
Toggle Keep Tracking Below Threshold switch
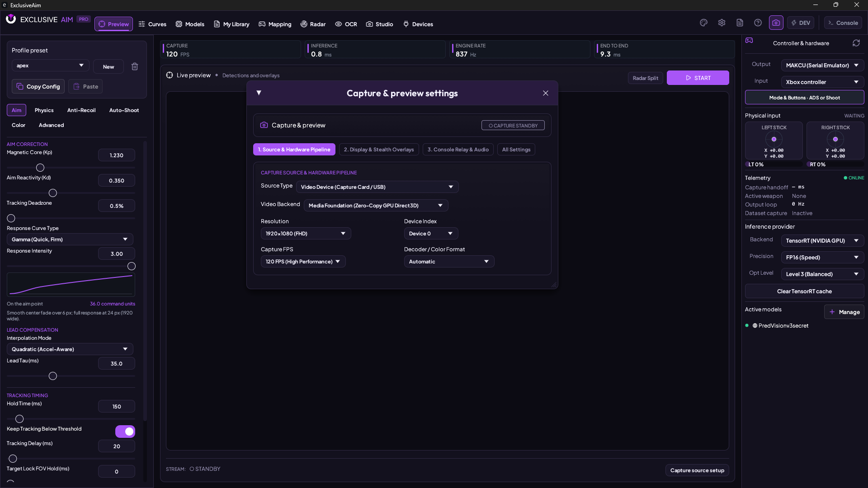pyautogui.click(x=125, y=432)
